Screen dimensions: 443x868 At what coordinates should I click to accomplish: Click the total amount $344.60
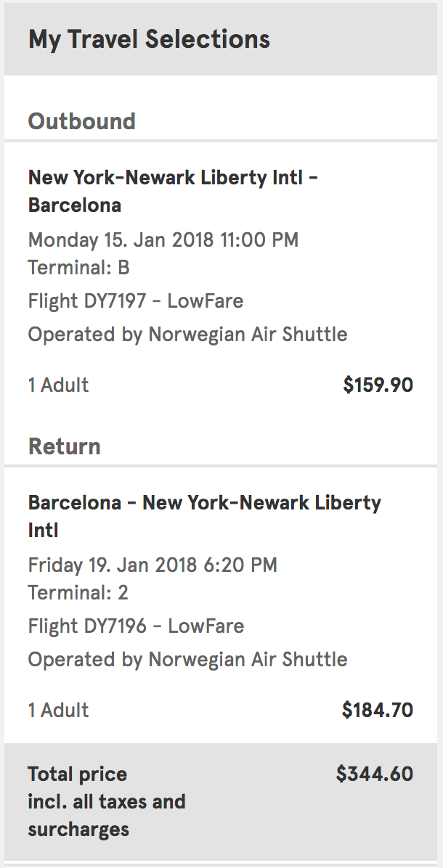point(374,774)
